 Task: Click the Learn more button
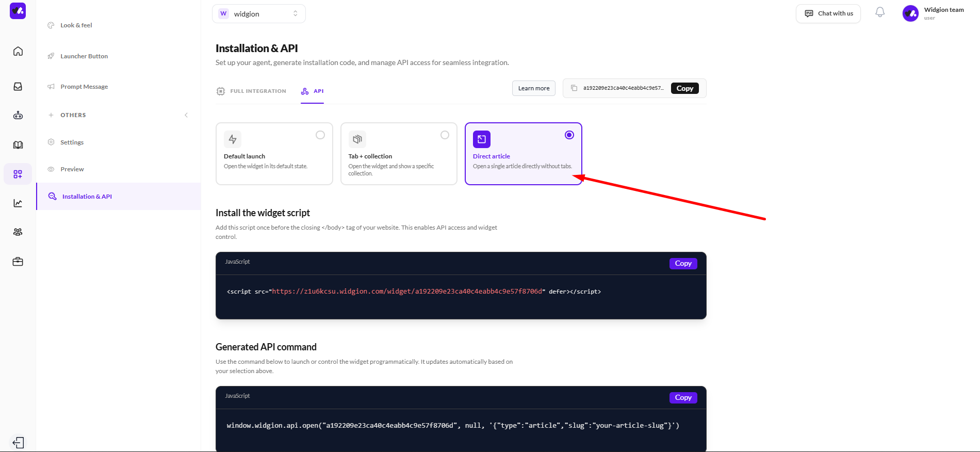[x=533, y=88]
